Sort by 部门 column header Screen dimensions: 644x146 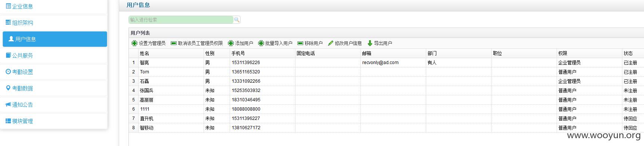point(459,53)
